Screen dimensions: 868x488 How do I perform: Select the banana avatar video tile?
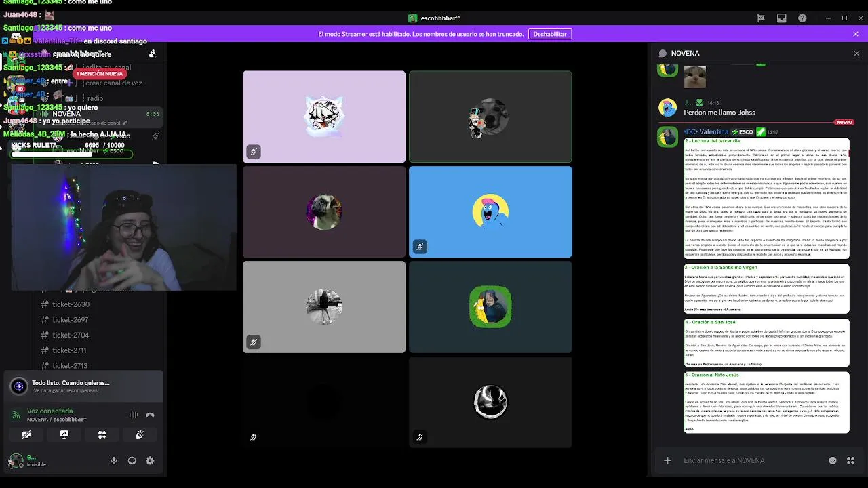[490, 307]
